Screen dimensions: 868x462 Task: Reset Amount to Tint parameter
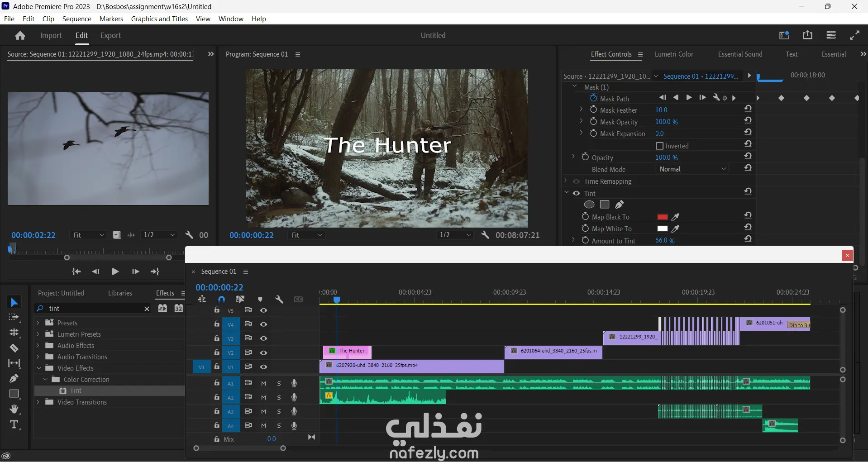click(748, 239)
